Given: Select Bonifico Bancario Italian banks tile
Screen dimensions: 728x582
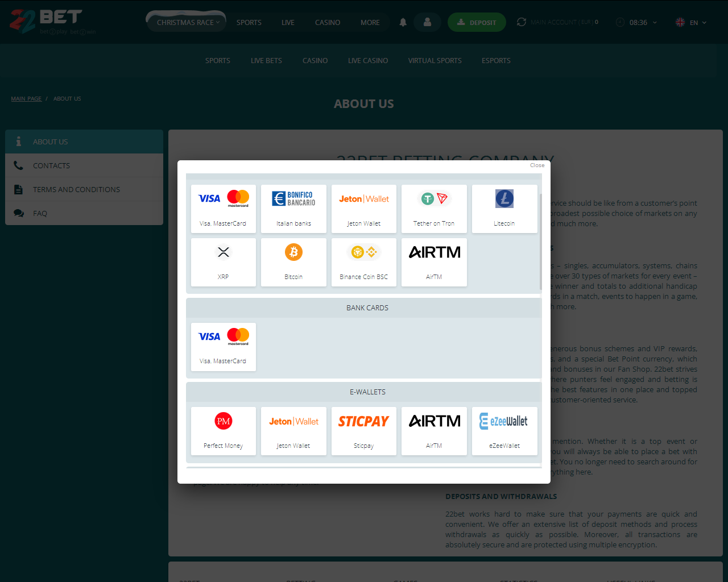Looking at the screenshot, I should 293,209.
